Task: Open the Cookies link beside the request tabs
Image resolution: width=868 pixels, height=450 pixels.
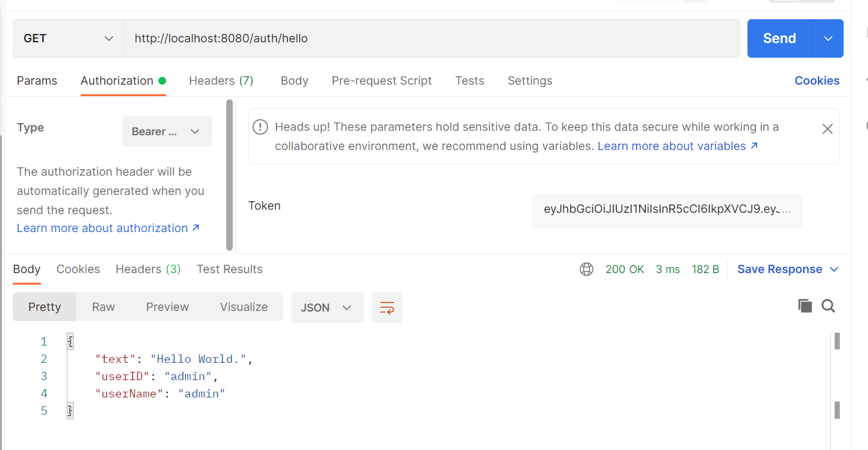Action: pyautogui.click(x=817, y=81)
